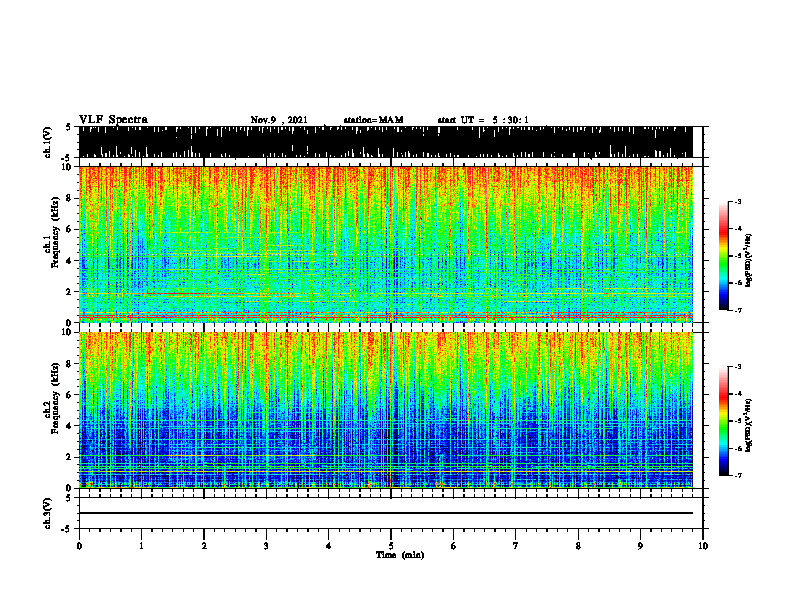Click the "Time (min)" axis label
This screenshot has width=792, height=612.
(x=400, y=555)
